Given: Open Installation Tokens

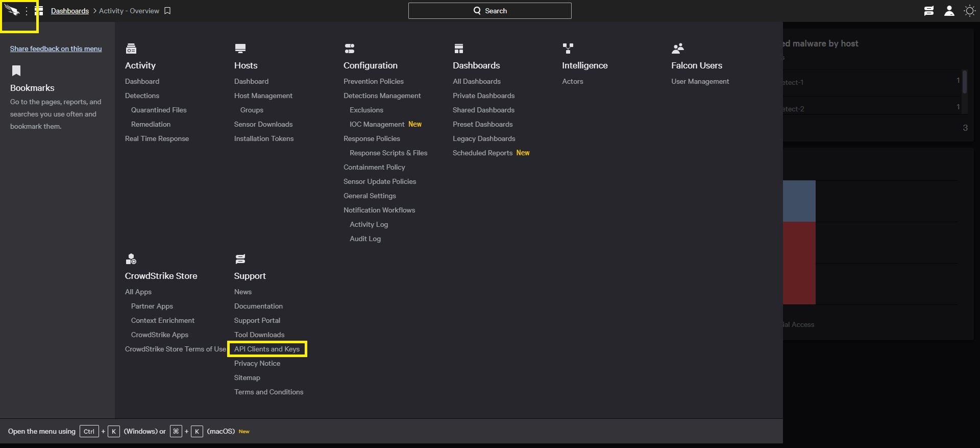Looking at the screenshot, I should coord(264,138).
